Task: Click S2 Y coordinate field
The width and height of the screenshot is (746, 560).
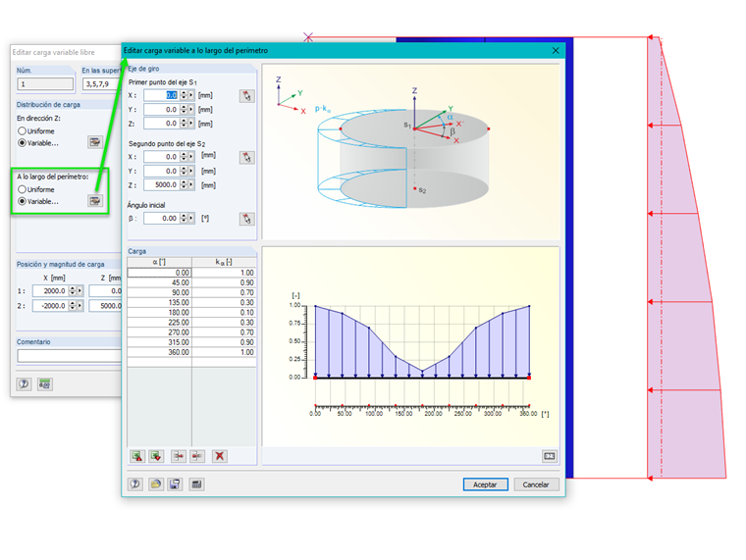Action: [x=161, y=171]
